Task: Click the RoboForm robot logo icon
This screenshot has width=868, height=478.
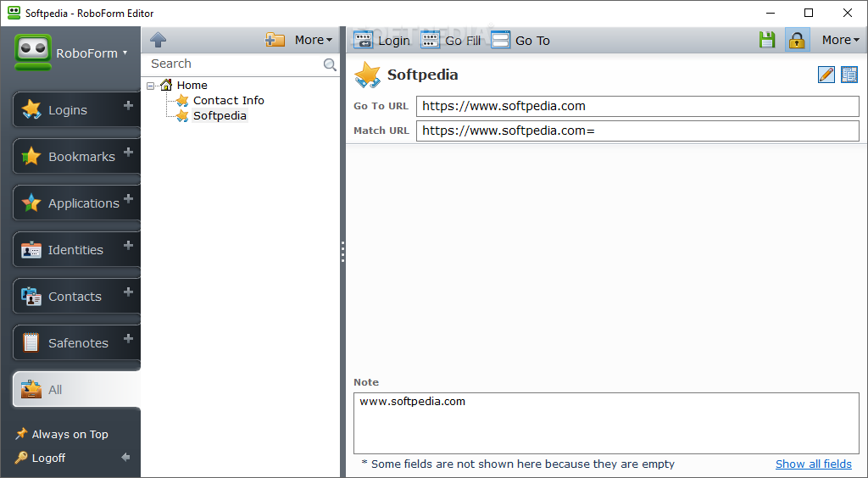Action: tap(33, 53)
